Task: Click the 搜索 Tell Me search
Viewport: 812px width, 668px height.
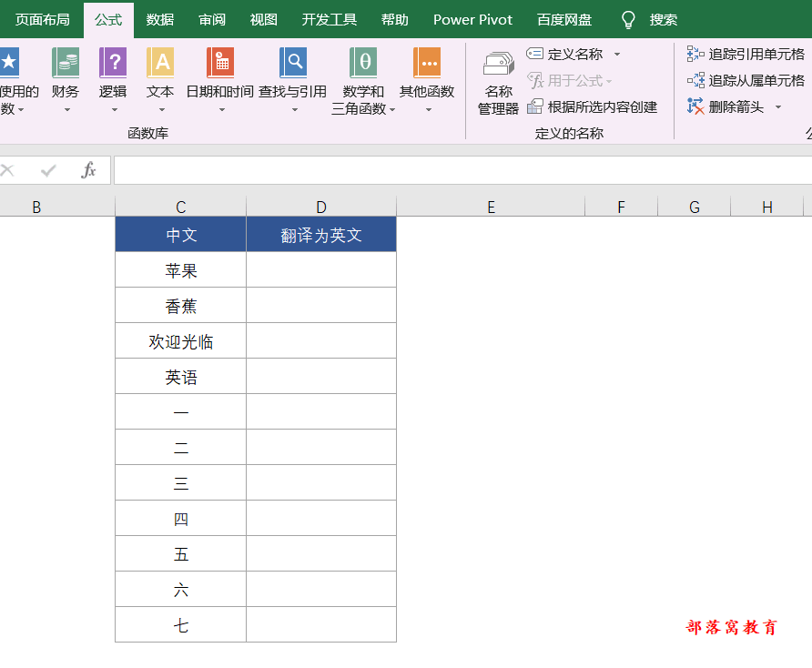Action: click(x=662, y=18)
